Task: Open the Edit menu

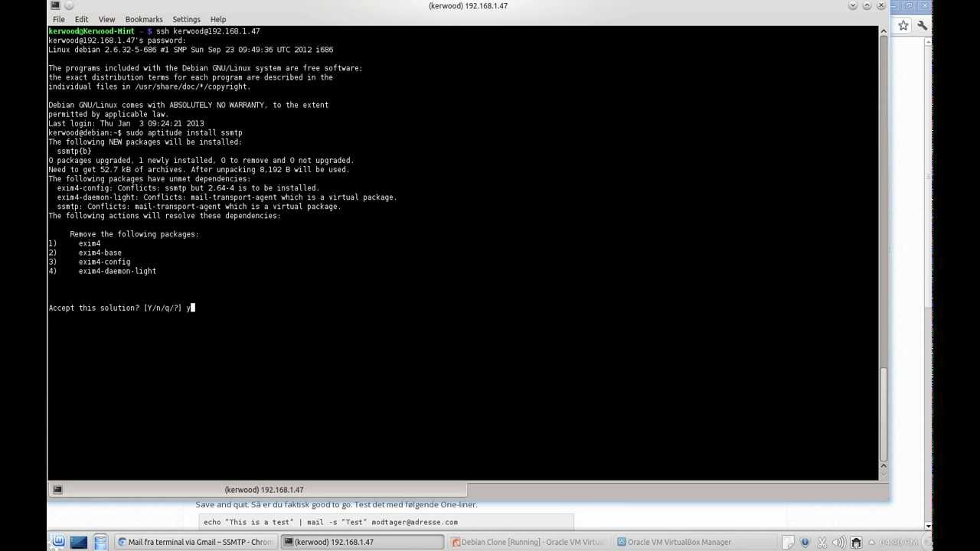Action: tap(81, 19)
